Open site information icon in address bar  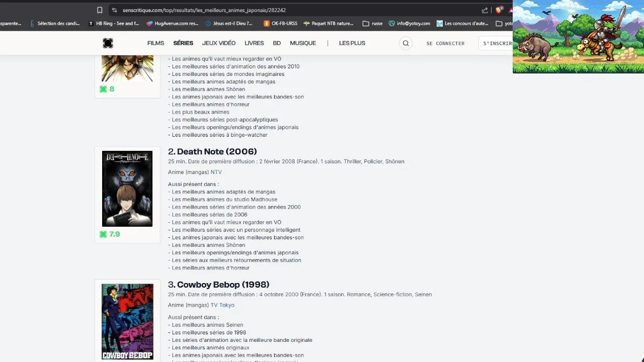pos(115,10)
